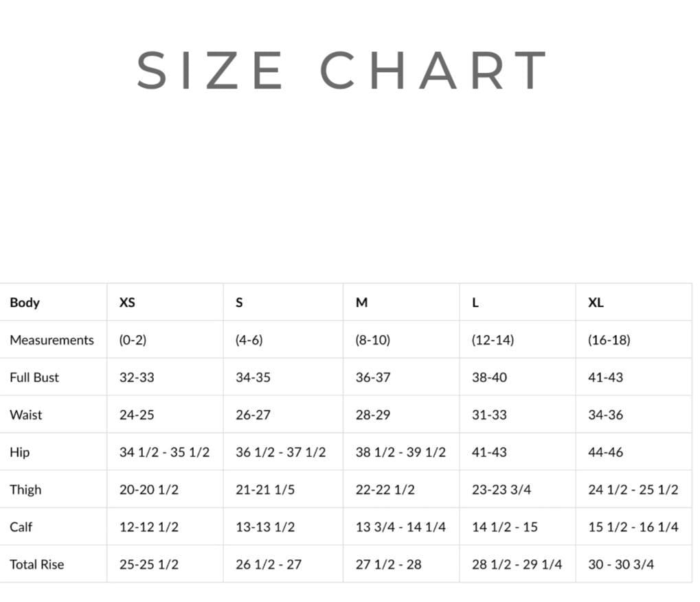Screen dimensions: 700x602
Task: Click the Full Bust value 36-37
Action: 373,378
